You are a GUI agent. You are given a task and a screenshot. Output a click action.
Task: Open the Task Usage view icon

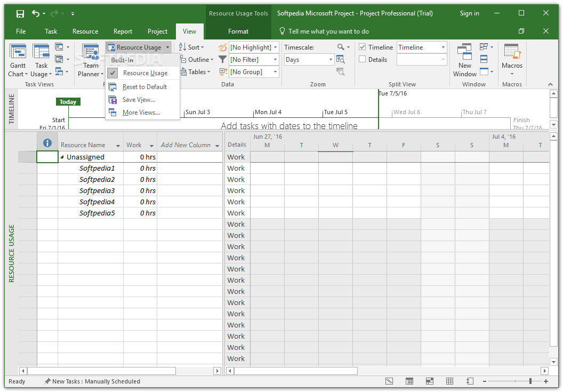point(41,51)
